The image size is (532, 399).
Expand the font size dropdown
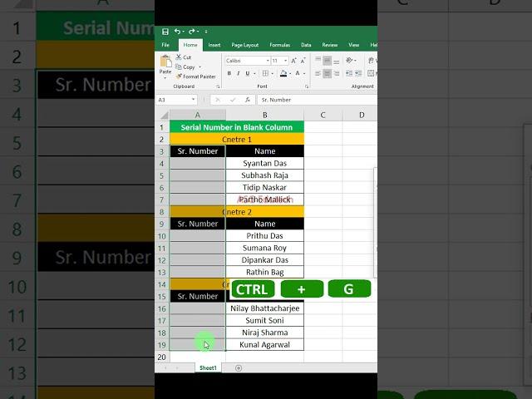[285, 61]
